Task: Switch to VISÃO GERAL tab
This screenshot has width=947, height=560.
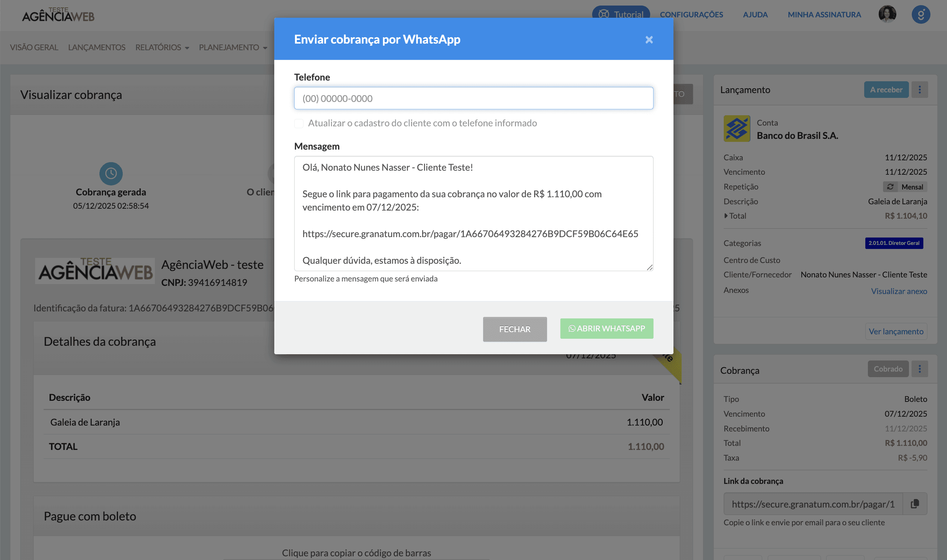Action: 34,48
